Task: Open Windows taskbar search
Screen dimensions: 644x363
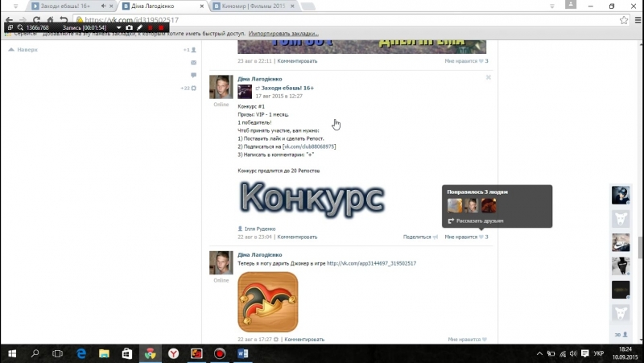Action: tap(35, 353)
